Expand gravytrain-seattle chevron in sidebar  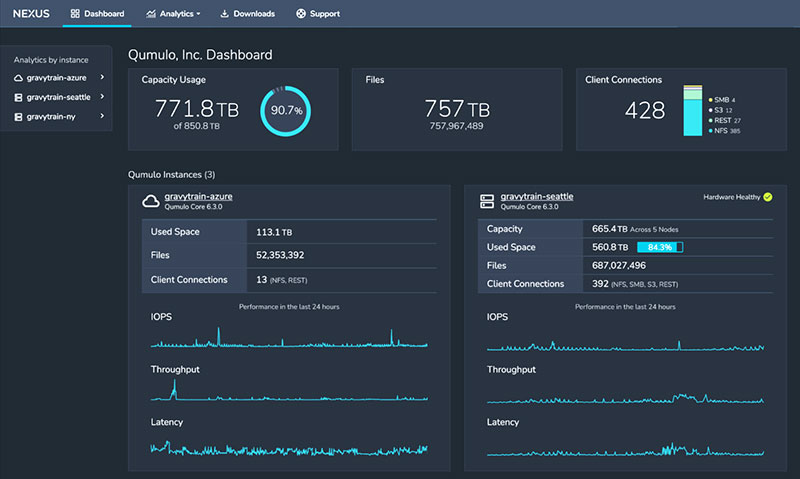pos(102,97)
